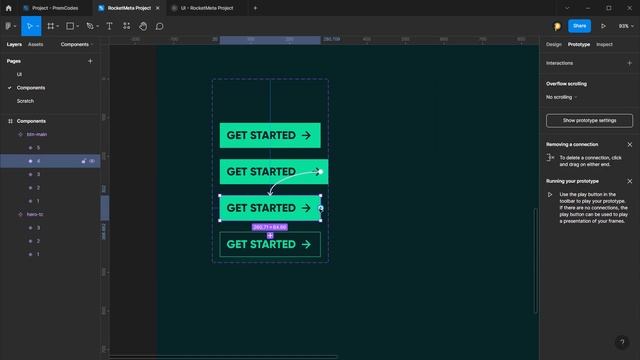Open Move tool options dropdown arrow
Image resolution: width=640 pixels, height=360 pixels.
pyautogui.click(x=37, y=26)
